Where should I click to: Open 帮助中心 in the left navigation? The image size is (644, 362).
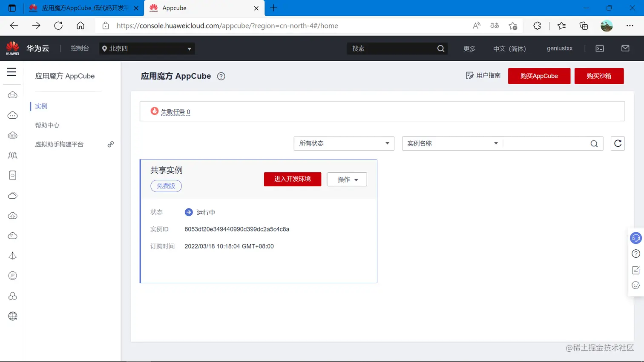47,125
